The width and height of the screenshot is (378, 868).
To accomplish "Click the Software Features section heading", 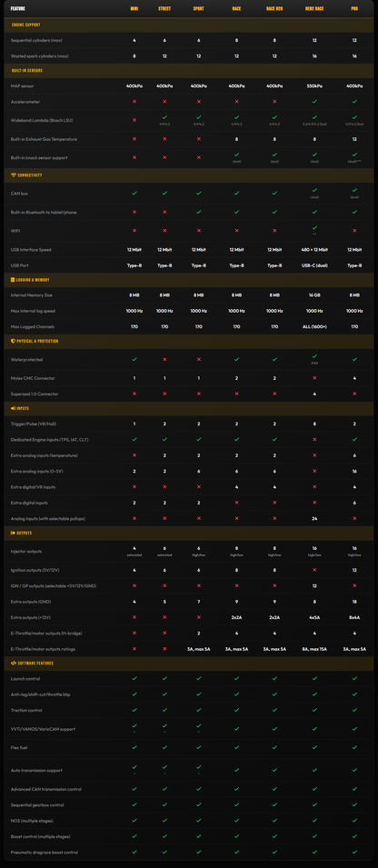I will tap(35, 663).
